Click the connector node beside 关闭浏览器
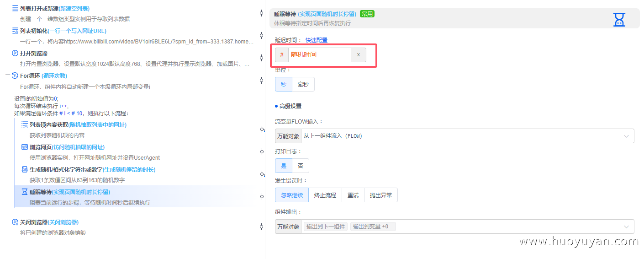The width and height of the screenshot is (644, 259). [x=262, y=227]
